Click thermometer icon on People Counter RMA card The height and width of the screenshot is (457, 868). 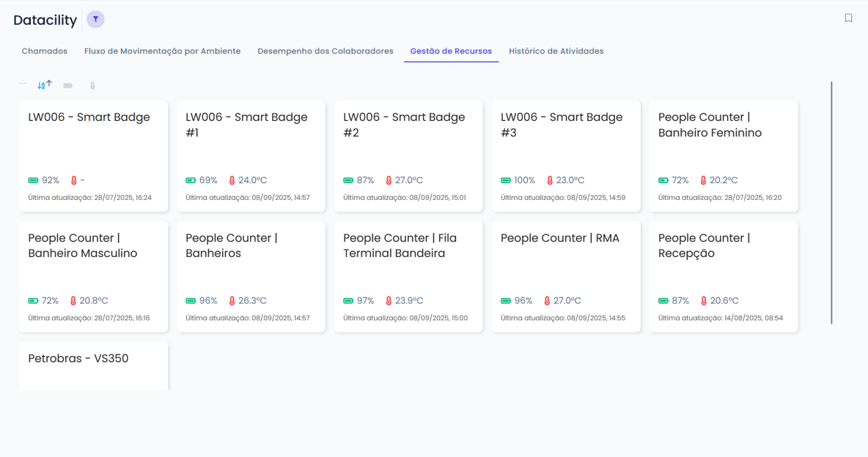[547, 301]
